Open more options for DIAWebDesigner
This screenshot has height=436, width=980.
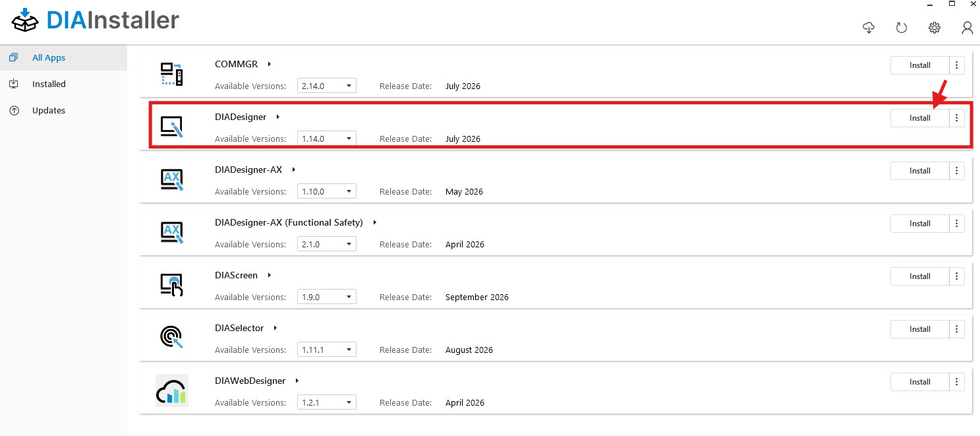tap(957, 382)
